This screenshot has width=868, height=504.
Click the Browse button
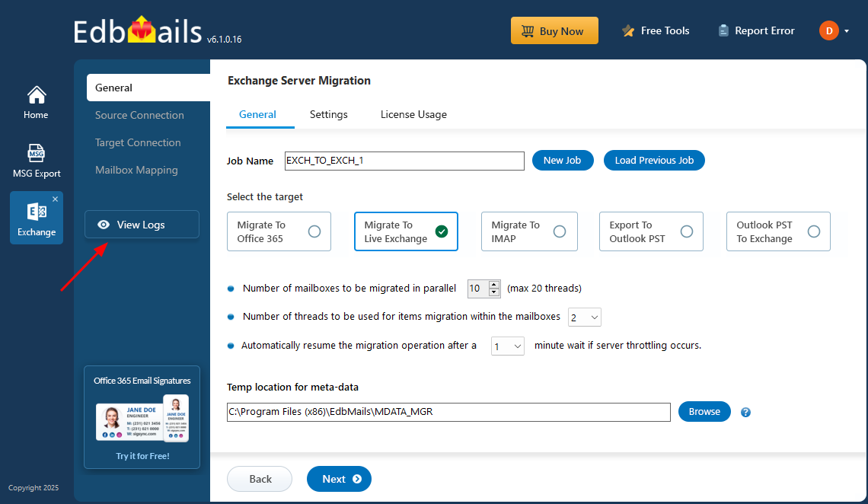[x=704, y=412]
